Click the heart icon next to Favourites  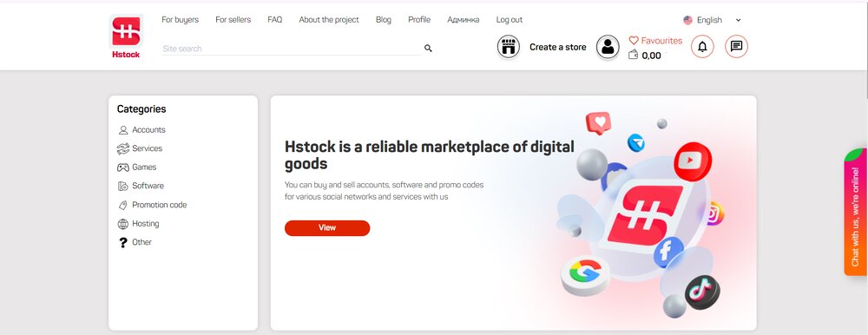[x=634, y=41]
